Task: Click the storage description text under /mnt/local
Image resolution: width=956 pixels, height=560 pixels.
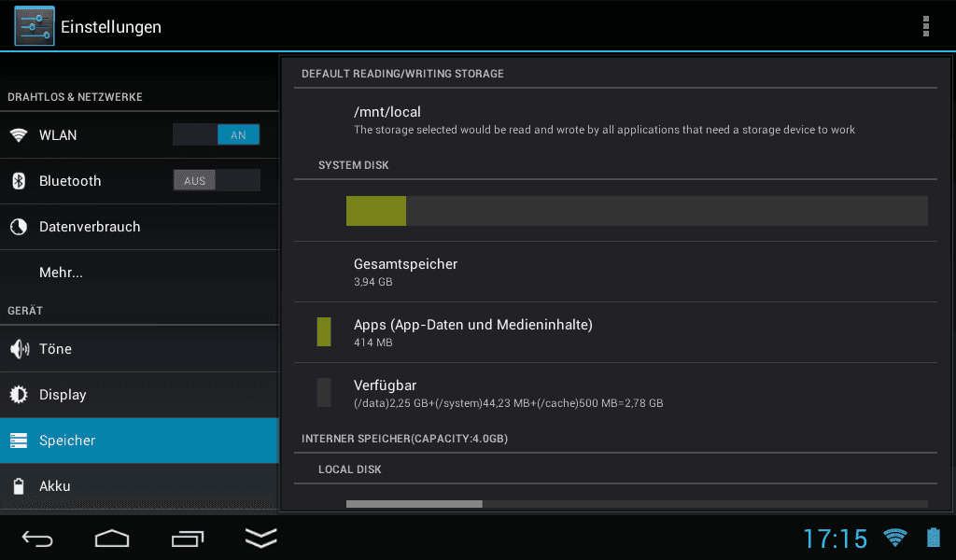Action: pos(604,130)
